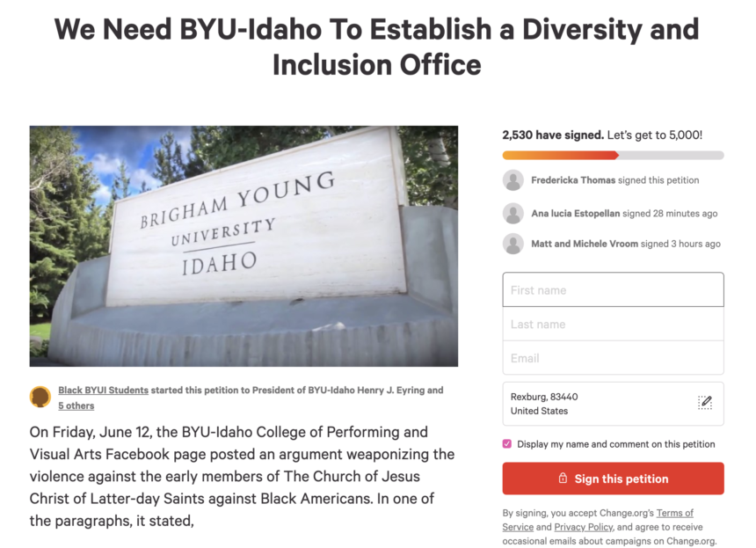Open the Rexburg, 83440 location box
756x548 pixels.
[x=598, y=404]
